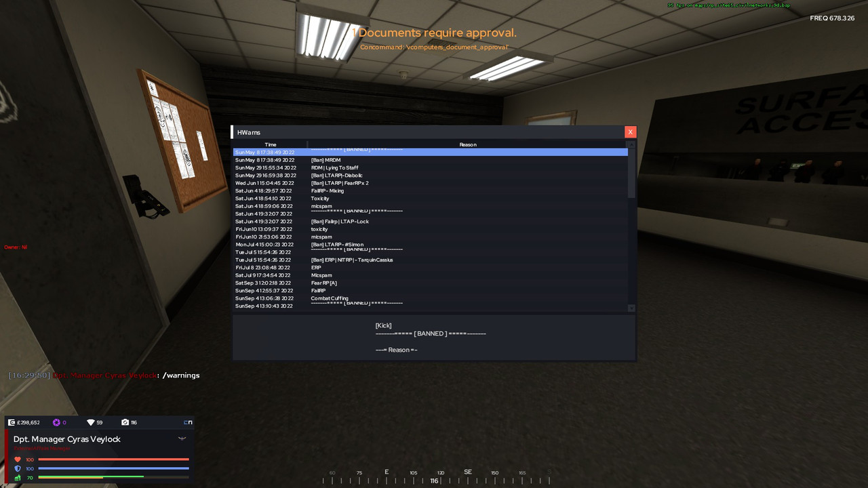
Task: Click the wallet money icon in HUD
Action: pyautogui.click(x=12, y=422)
